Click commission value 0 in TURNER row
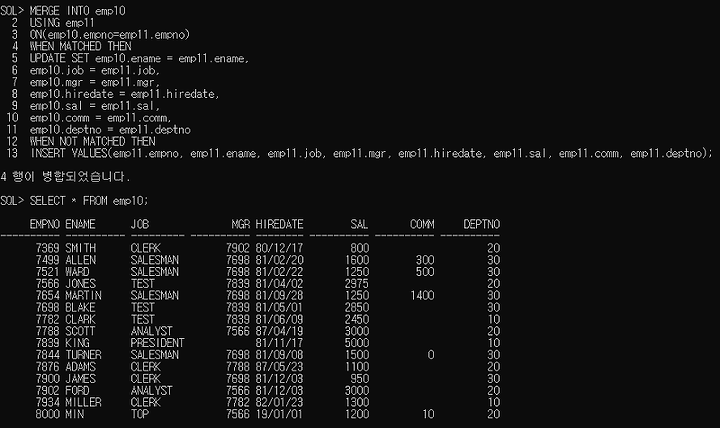This screenshot has width=720, height=428. point(431,355)
